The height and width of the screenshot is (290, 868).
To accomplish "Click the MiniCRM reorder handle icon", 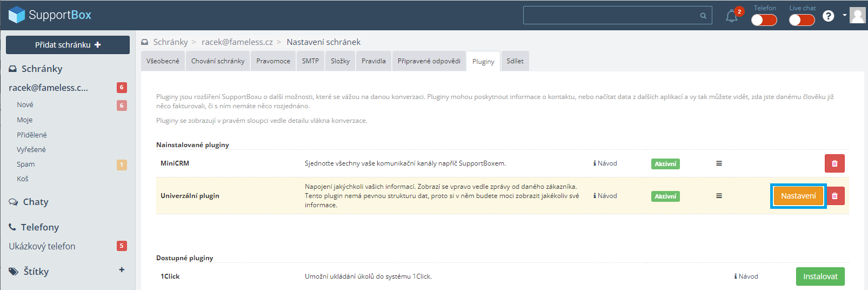I will [719, 163].
